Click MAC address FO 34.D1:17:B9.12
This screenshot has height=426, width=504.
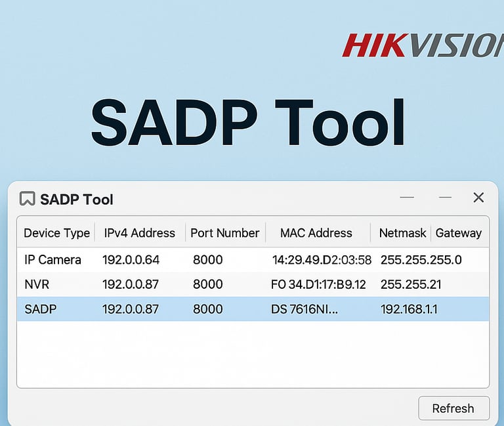coord(318,284)
